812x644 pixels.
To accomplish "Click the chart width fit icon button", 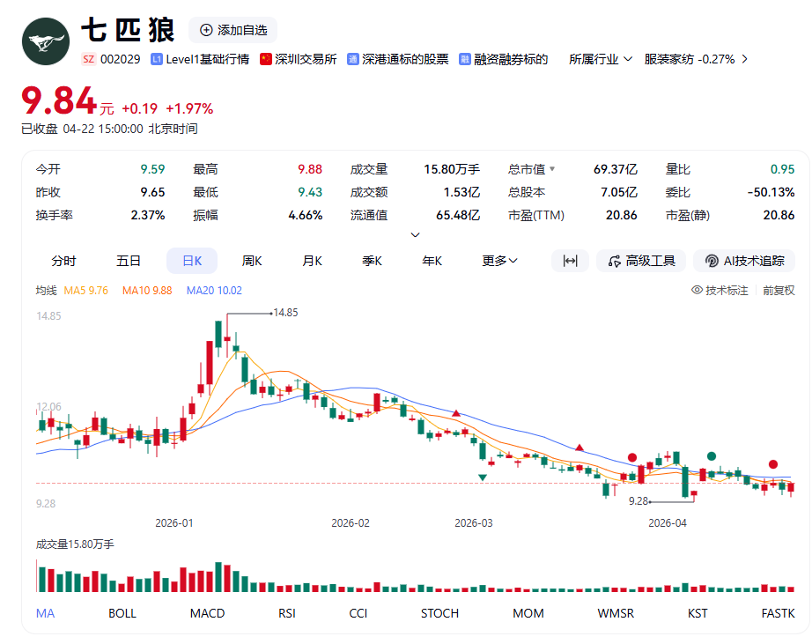I will click(x=570, y=261).
